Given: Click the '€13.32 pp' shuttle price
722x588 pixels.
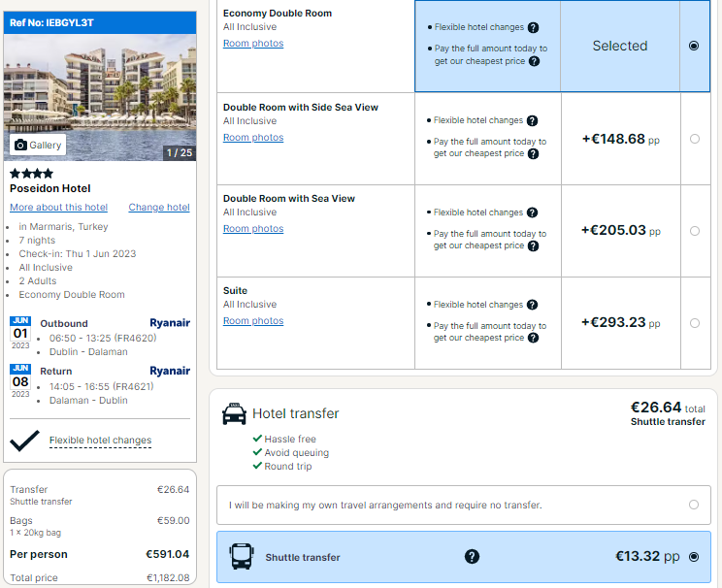Looking at the screenshot, I should click(647, 556).
